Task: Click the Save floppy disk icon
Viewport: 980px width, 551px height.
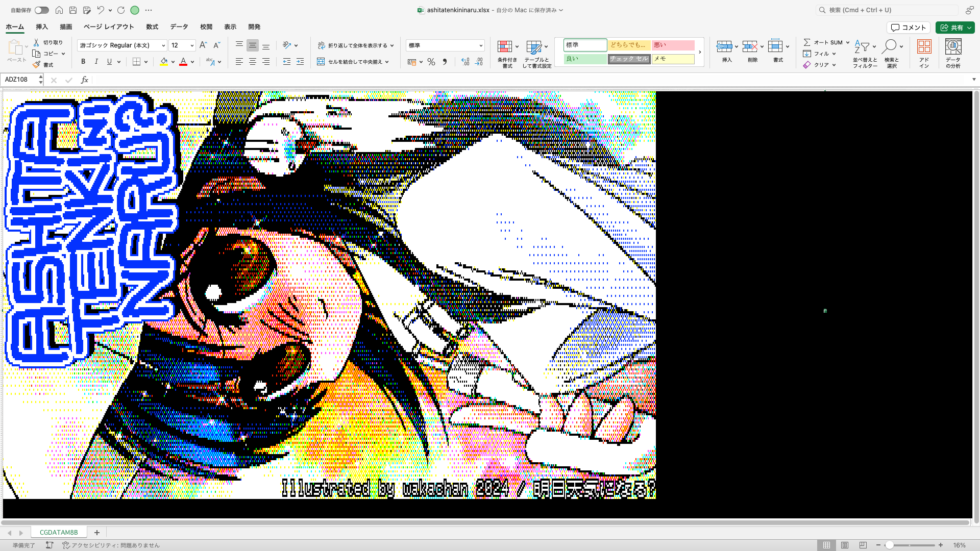Action: pyautogui.click(x=73, y=10)
